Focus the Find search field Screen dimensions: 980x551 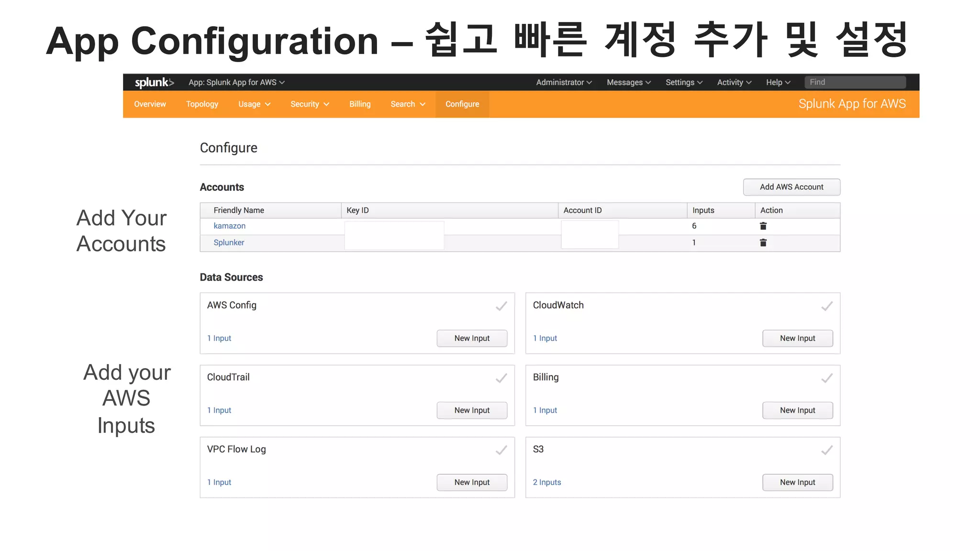coord(855,82)
